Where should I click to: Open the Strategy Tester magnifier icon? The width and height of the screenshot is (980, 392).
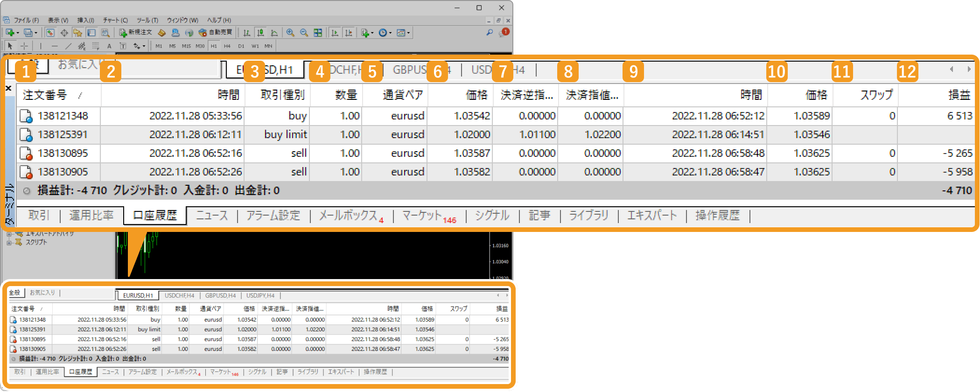(105, 33)
